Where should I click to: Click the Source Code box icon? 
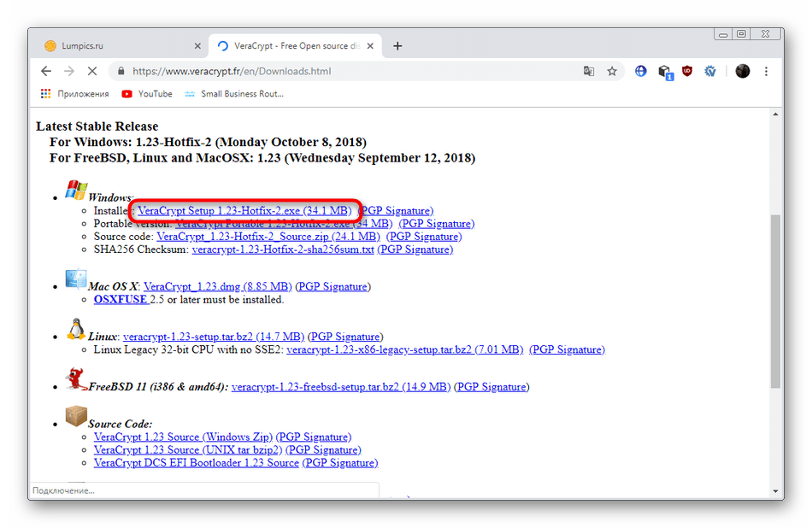click(76, 416)
